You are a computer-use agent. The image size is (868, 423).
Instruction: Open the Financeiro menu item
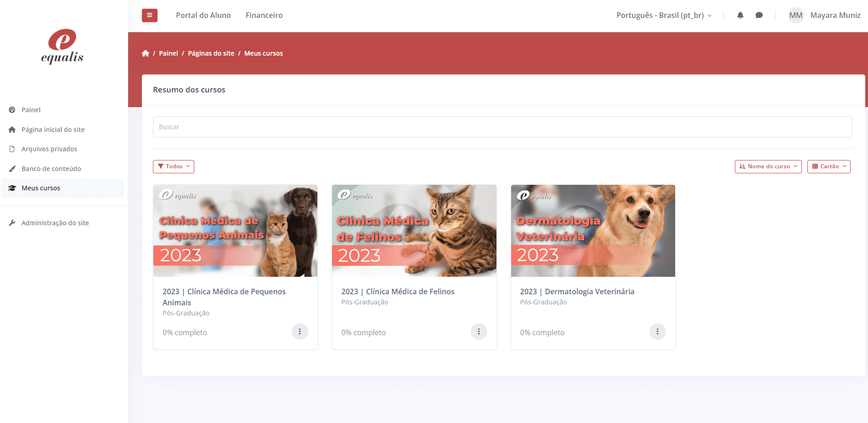(264, 15)
